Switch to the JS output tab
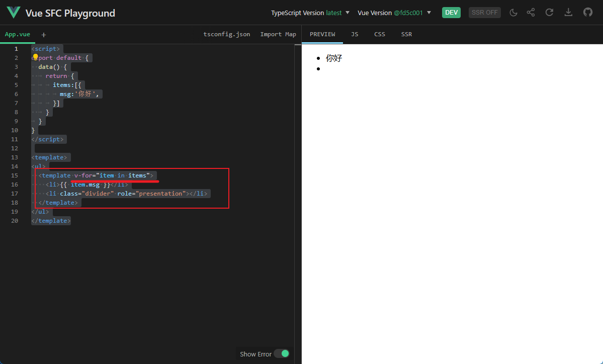The width and height of the screenshot is (603, 364). [x=355, y=34]
